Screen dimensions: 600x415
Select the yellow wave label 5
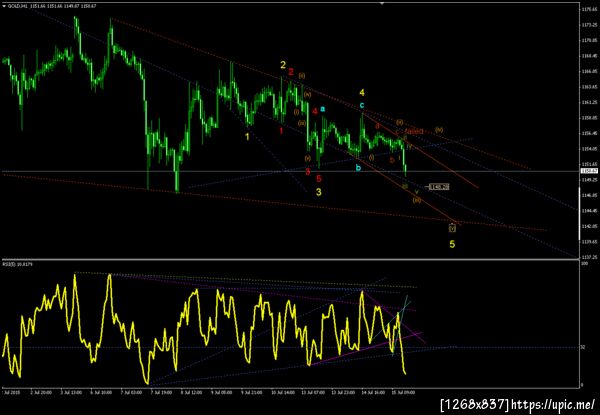pyautogui.click(x=452, y=244)
